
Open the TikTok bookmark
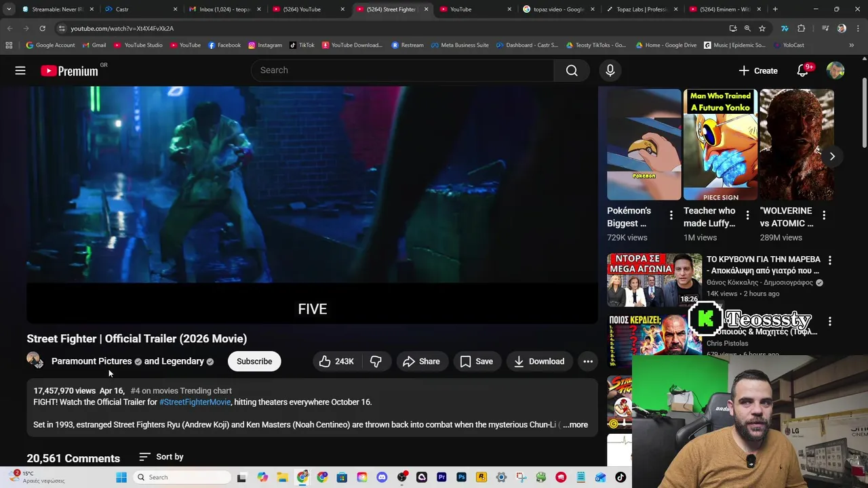[302, 45]
